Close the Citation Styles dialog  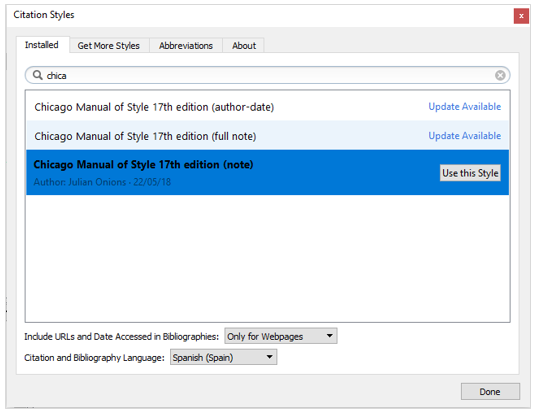click(x=521, y=16)
